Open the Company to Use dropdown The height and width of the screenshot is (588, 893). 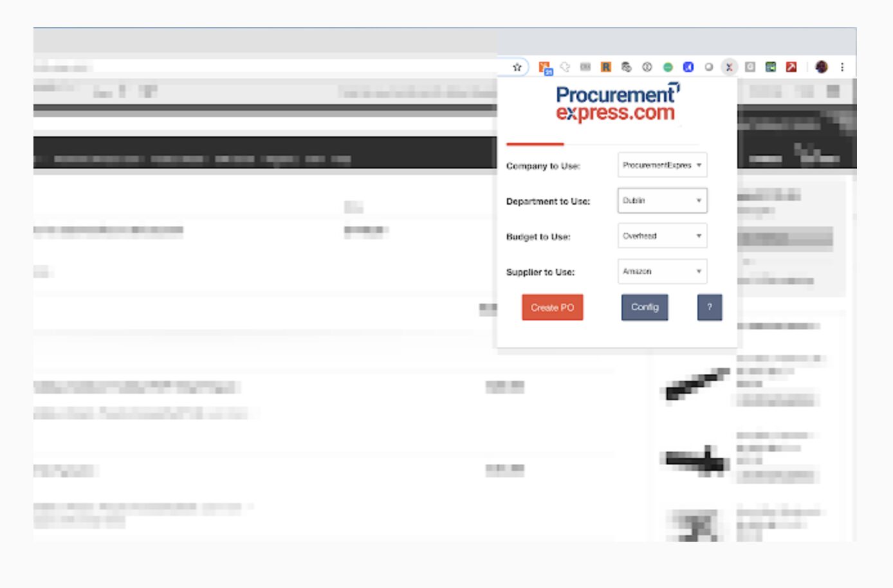coord(662,165)
